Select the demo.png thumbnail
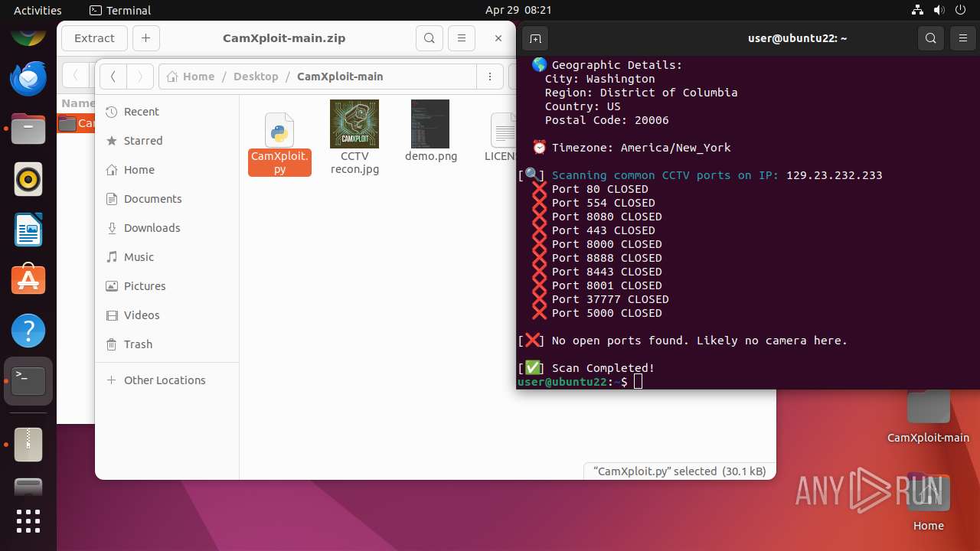The height and width of the screenshot is (551, 980). pos(430,124)
